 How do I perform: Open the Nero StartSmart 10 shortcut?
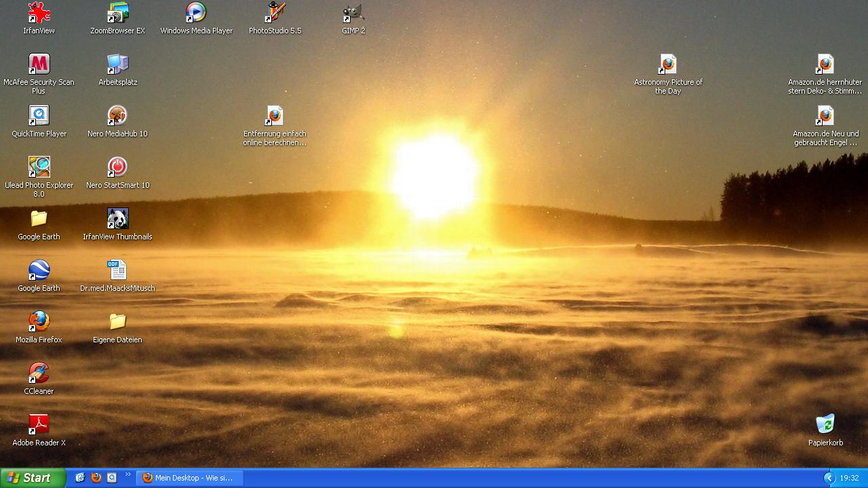pyautogui.click(x=117, y=167)
